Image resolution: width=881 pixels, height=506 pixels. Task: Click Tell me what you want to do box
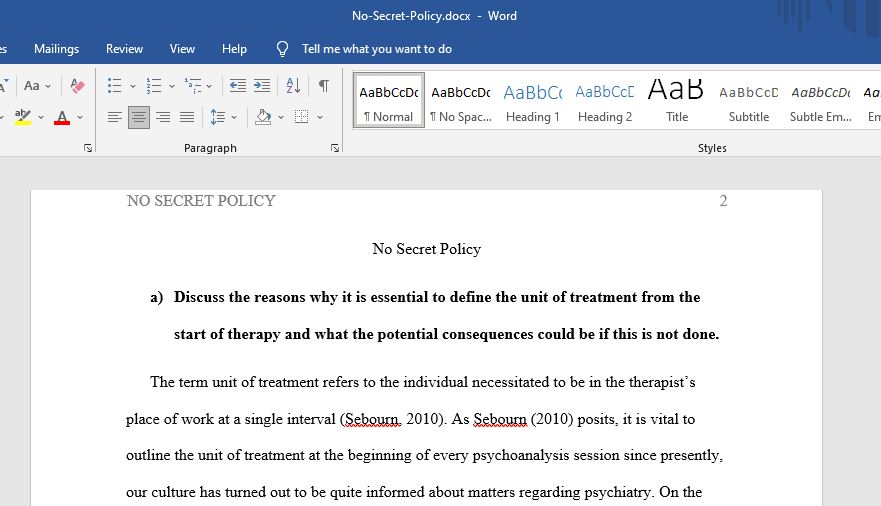click(376, 49)
